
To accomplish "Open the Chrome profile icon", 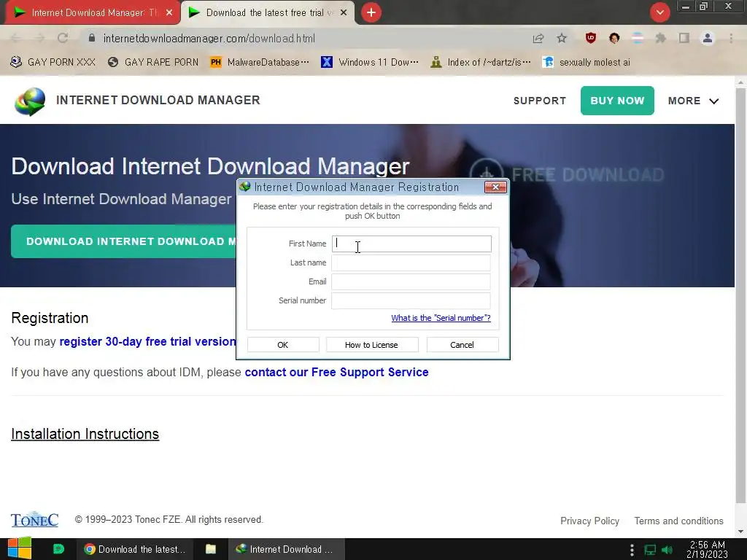I will (708, 38).
